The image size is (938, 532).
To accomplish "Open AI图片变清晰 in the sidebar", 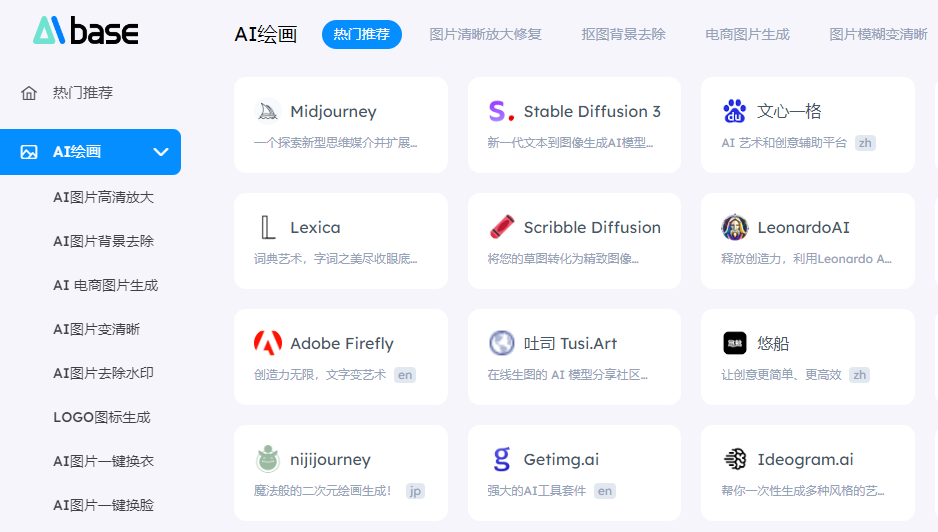I will pyautogui.click(x=96, y=329).
